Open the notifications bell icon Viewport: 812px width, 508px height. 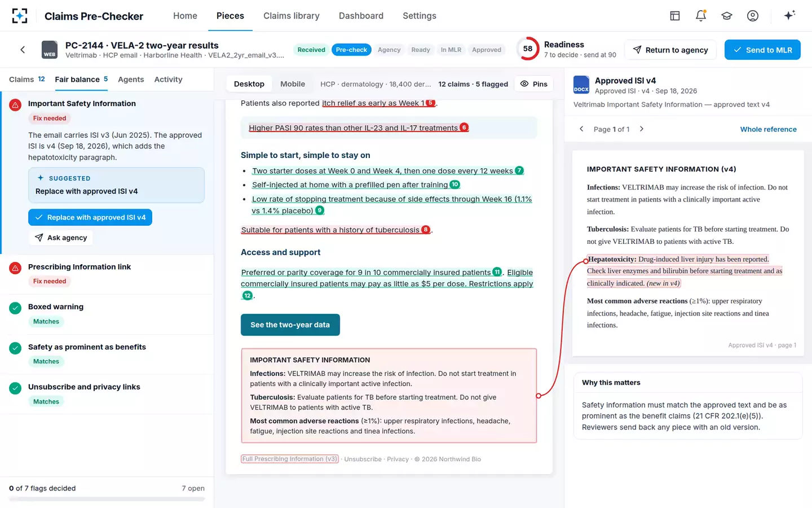click(x=701, y=16)
